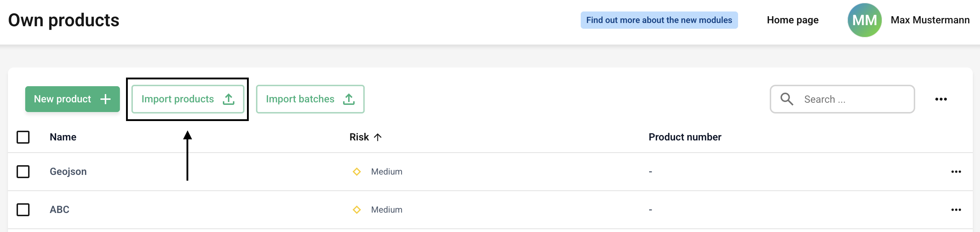Open the Max Mustermann user menu
This screenshot has width=980, height=232.
(930, 20)
